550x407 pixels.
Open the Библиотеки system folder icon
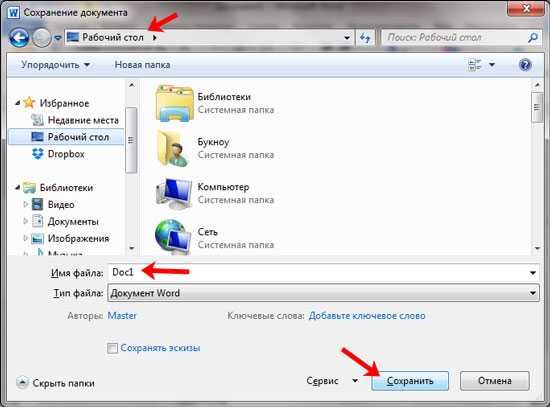174,104
